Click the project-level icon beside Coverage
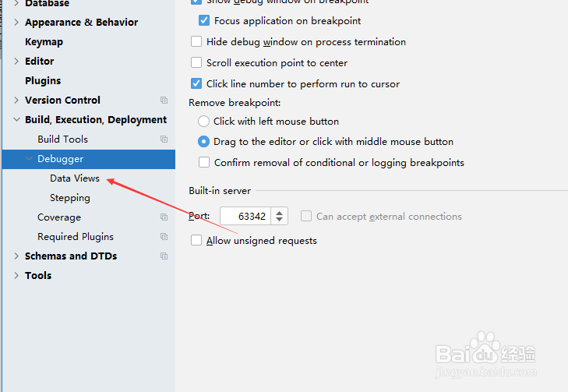Image resolution: width=568 pixels, height=392 pixels. [x=164, y=217]
